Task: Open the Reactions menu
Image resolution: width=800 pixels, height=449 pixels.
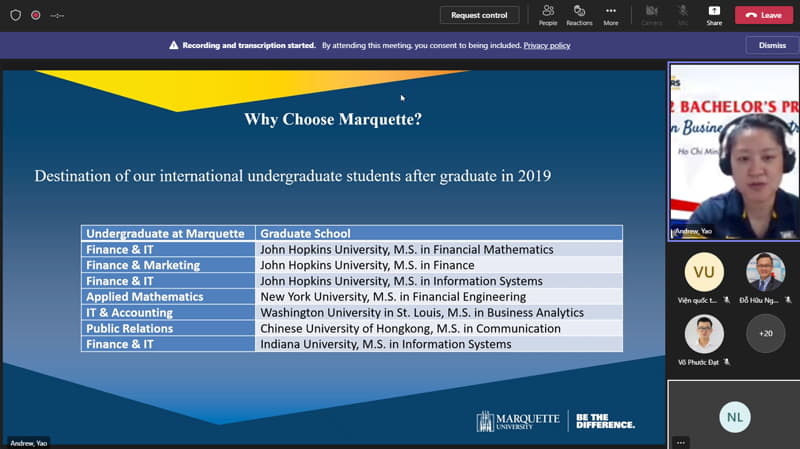Action: coord(579,14)
